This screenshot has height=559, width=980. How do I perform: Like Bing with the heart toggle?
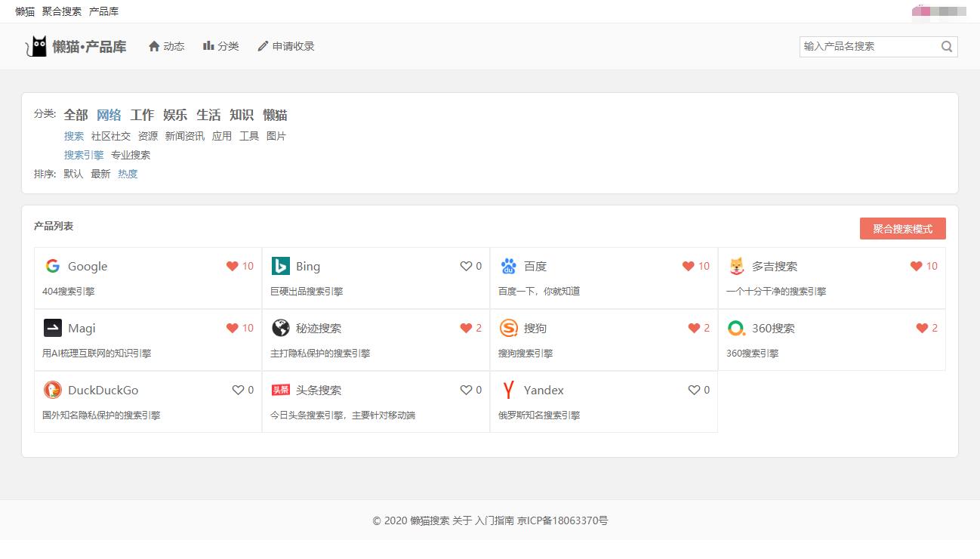tap(466, 266)
